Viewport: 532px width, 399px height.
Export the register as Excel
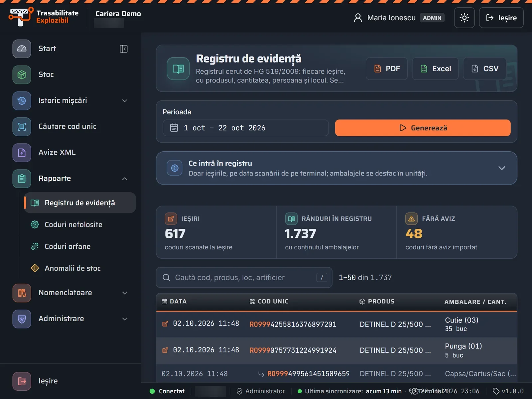click(x=435, y=68)
